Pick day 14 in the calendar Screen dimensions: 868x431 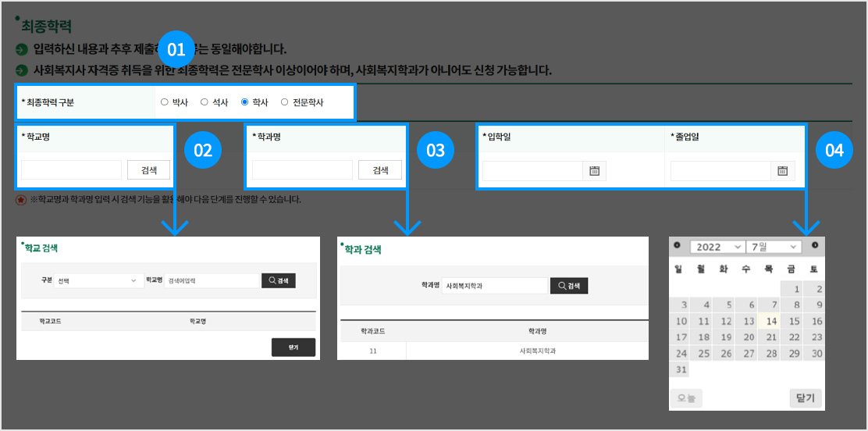pos(772,321)
